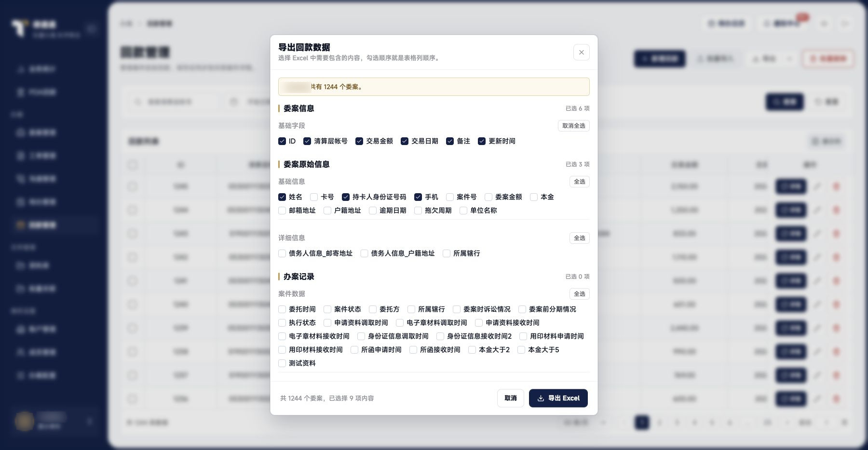This screenshot has height=450, width=868.
Task: Tick the 逾期日期 checkbox
Action: pyautogui.click(x=373, y=211)
